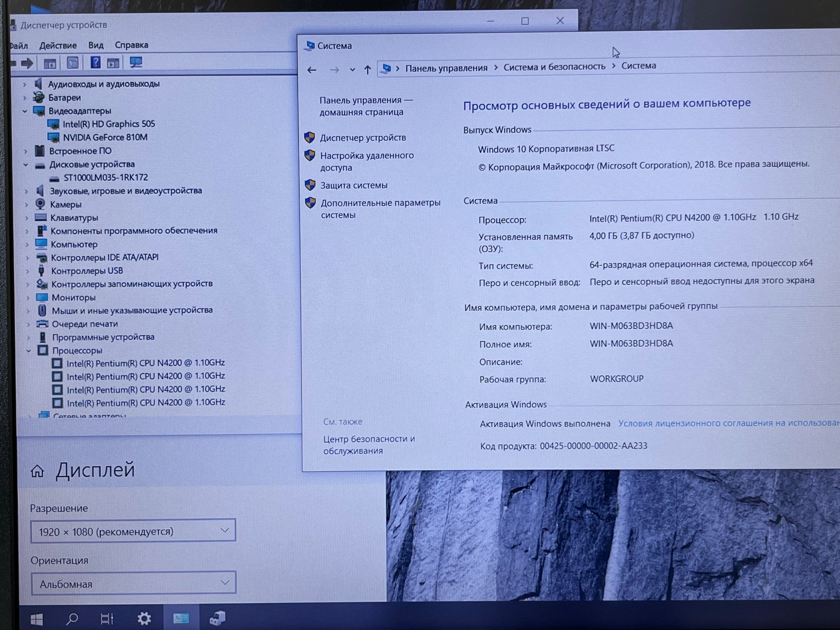840x630 pixels.
Task: Open the Разрешение 1920 × 1080 dropdown
Action: [x=133, y=531]
